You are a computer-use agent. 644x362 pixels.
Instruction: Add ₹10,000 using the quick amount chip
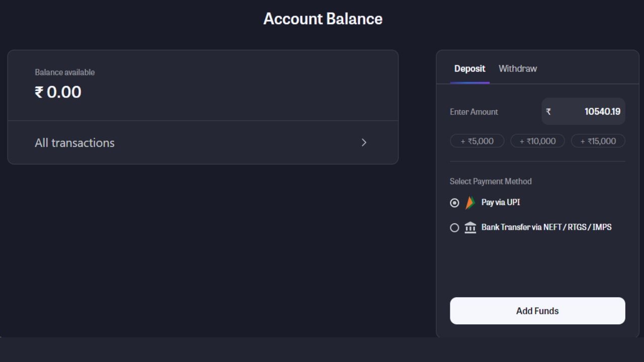coord(537,141)
